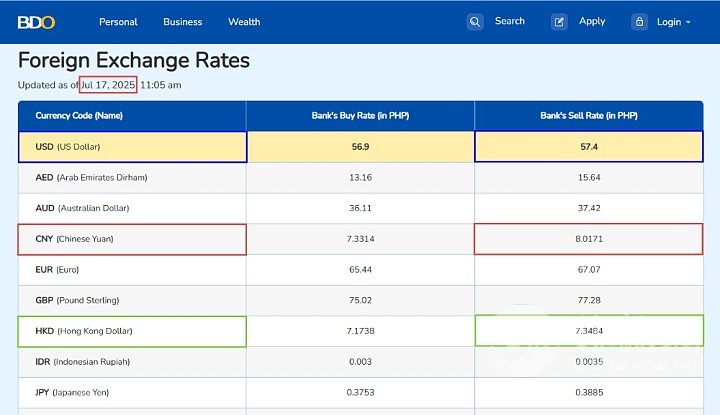720x415 pixels.
Task: Click HKD sell rate 7.3484
Action: [x=589, y=331]
